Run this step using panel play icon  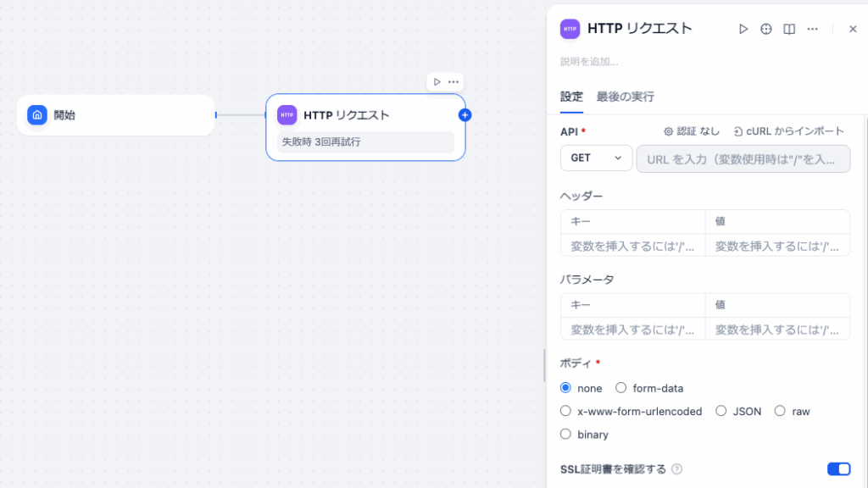tap(743, 29)
